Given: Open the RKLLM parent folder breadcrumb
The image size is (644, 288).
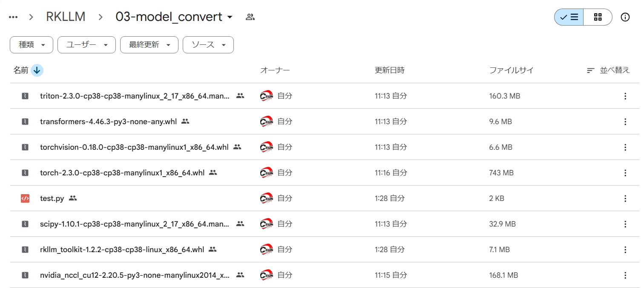Looking at the screenshot, I should click(x=66, y=17).
